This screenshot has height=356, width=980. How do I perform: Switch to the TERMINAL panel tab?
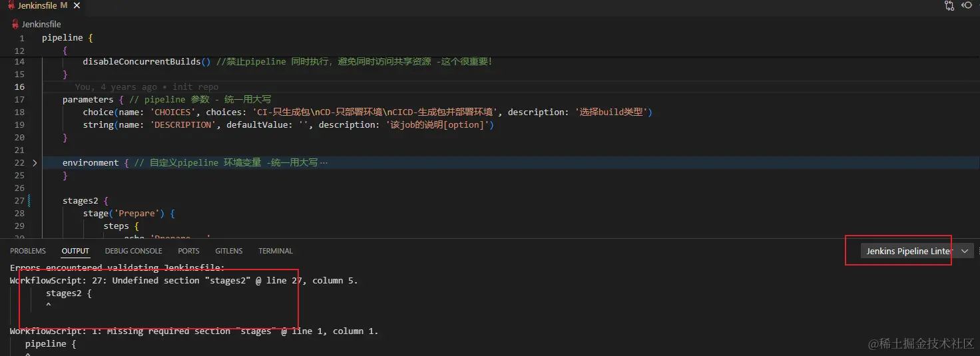coord(276,251)
